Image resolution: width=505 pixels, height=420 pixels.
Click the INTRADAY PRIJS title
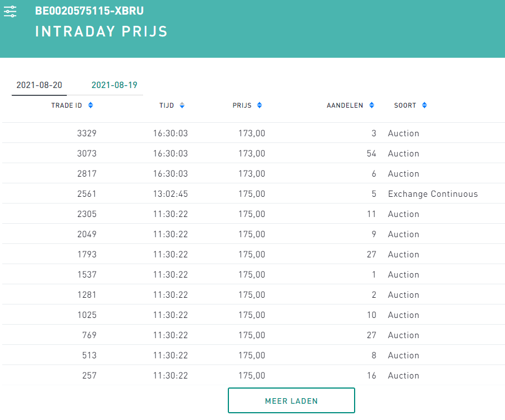point(102,31)
